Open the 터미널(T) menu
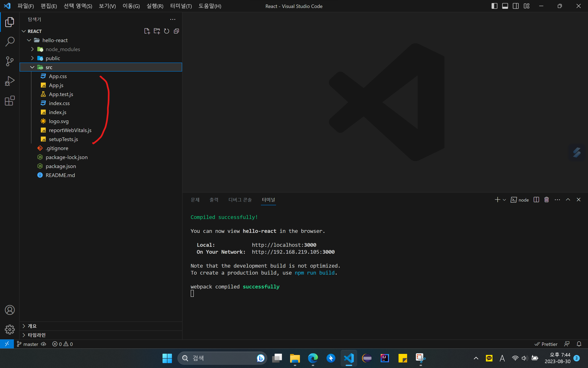 pyautogui.click(x=181, y=6)
